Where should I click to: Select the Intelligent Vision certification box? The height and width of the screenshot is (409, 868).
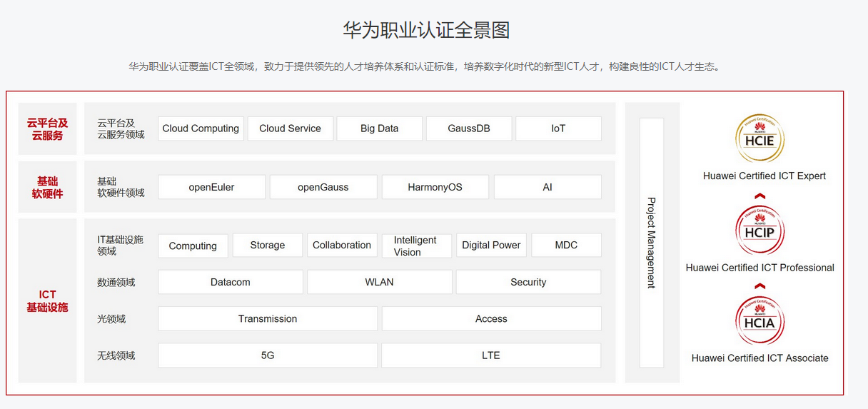coord(417,246)
